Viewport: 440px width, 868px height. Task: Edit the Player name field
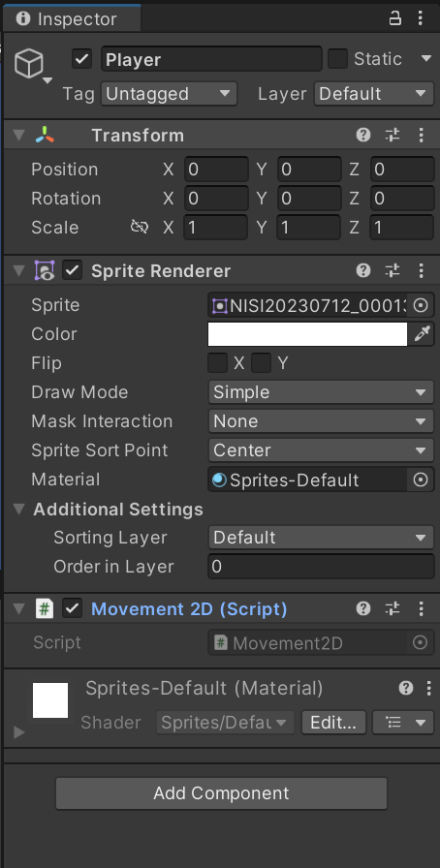(x=211, y=59)
